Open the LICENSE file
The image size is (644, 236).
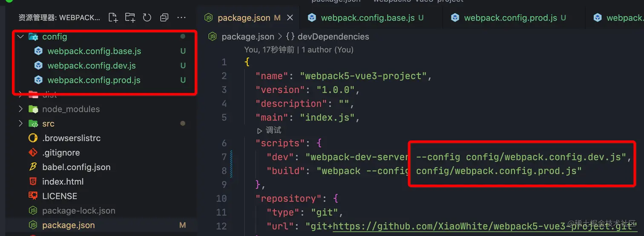(60, 196)
